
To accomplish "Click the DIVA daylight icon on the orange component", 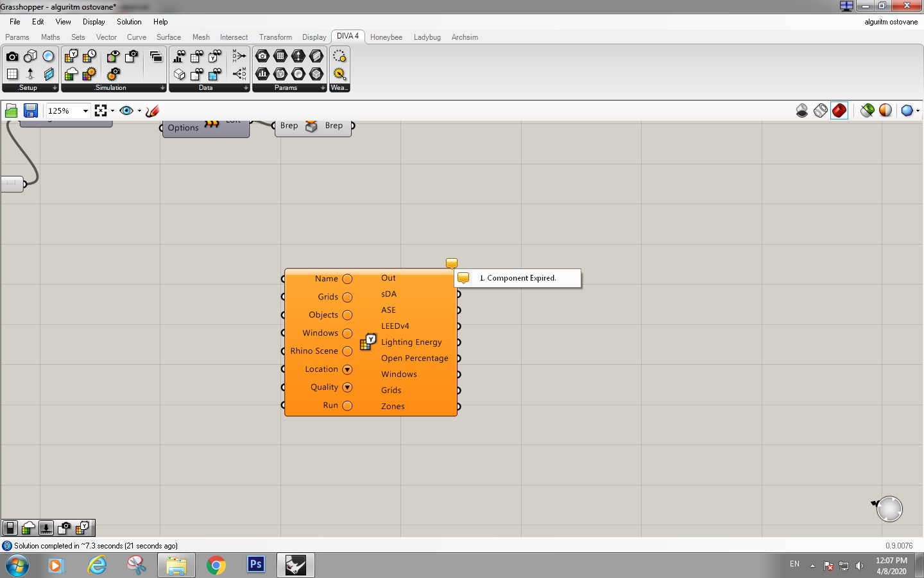I will coord(367,342).
